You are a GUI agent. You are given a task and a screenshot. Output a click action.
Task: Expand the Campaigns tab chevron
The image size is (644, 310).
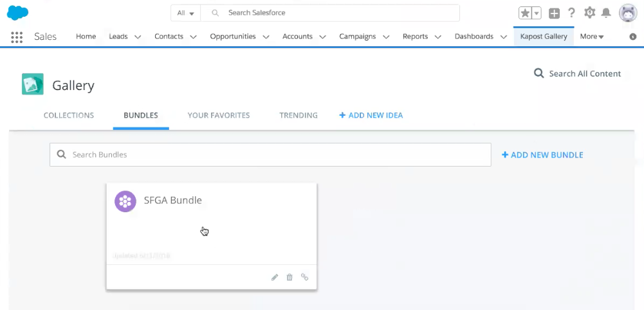[385, 37]
